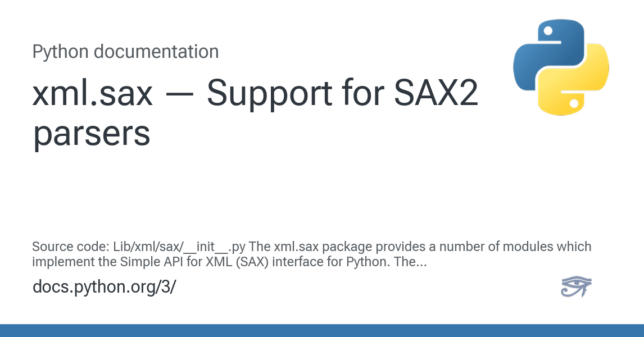Click the word 'parsers' in the title
Image resolution: width=644 pixels, height=337 pixels.
click(x=91, y=134)
